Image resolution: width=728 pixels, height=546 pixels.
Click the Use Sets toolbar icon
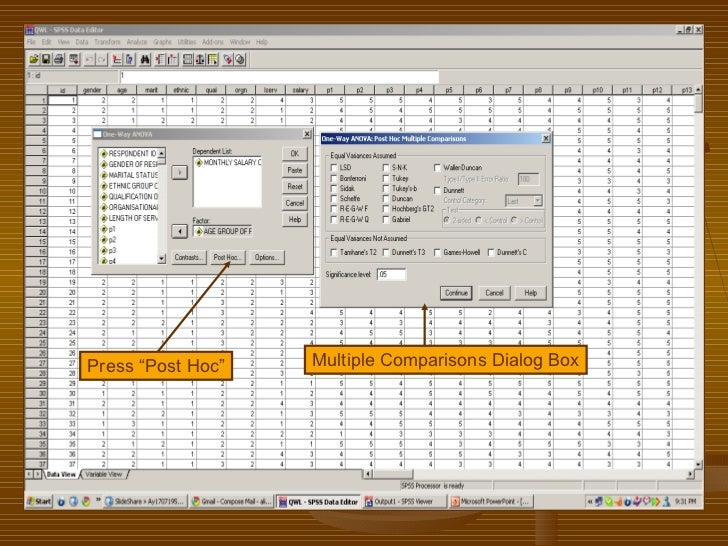pyautogui.click(x=240, y=59)
